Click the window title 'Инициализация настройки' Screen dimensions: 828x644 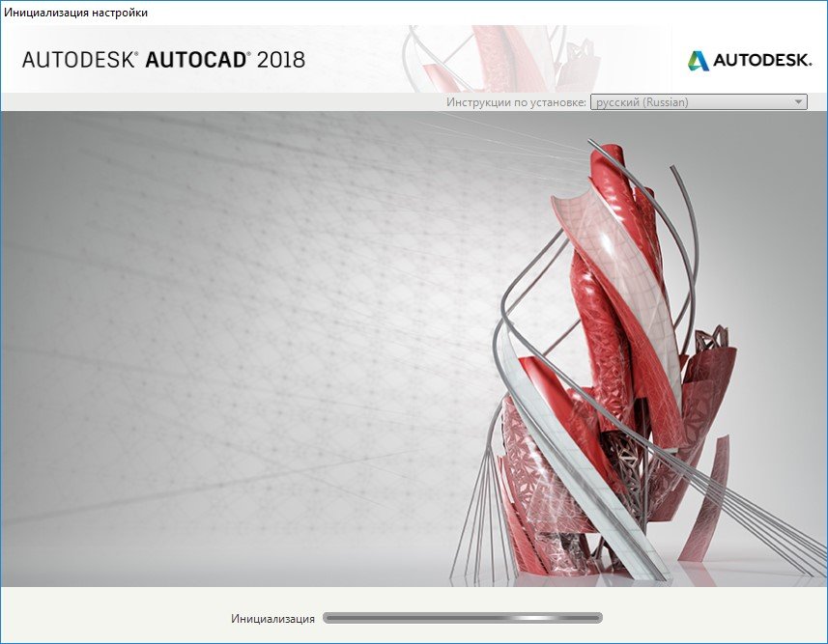[x=75, y=13]
